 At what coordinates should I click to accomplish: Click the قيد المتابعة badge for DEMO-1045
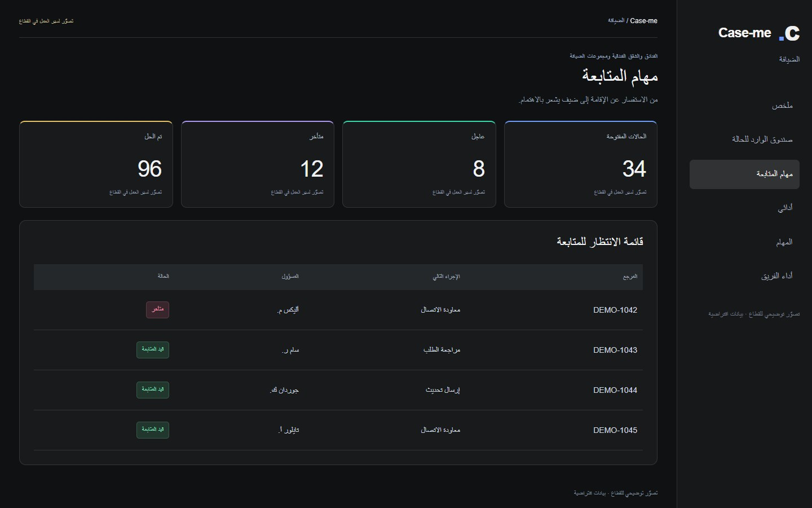click(x=153, y=430)
